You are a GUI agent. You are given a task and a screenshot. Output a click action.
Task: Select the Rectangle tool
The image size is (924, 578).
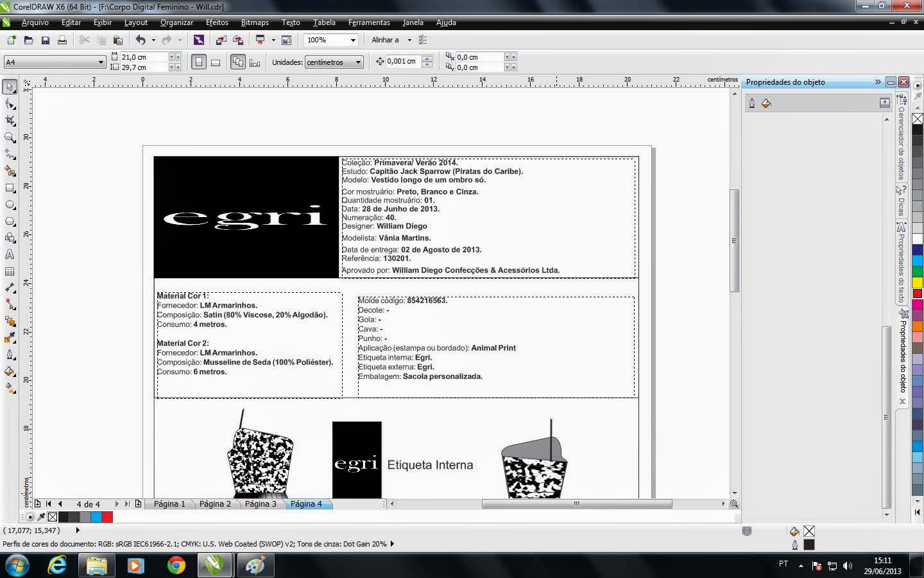click(10, 188)
